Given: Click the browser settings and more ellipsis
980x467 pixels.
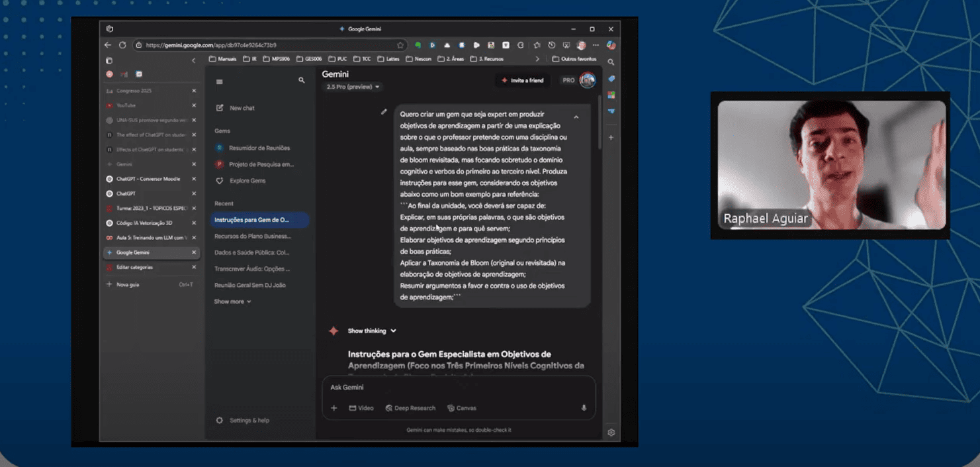Looking at the screenshot, I should click(596, 45).
